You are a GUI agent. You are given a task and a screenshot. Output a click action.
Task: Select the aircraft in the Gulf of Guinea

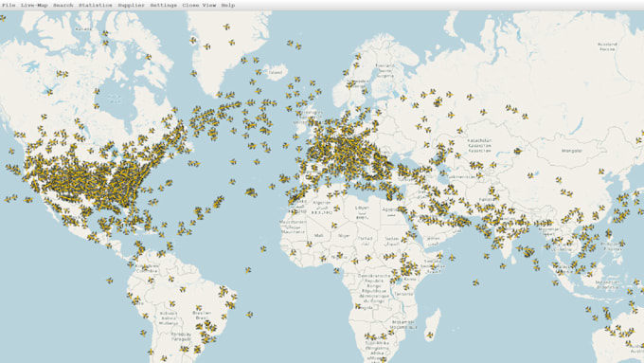pos(336,271)
